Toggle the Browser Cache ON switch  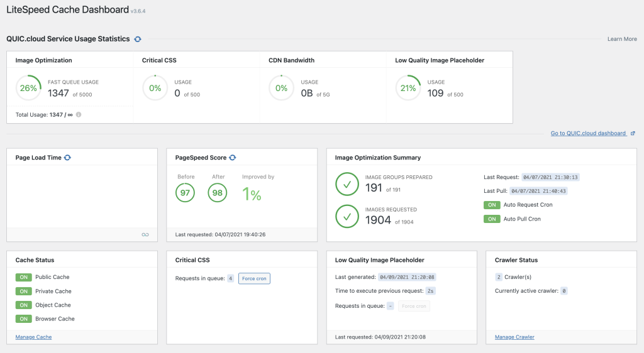[x=23, y=318]
